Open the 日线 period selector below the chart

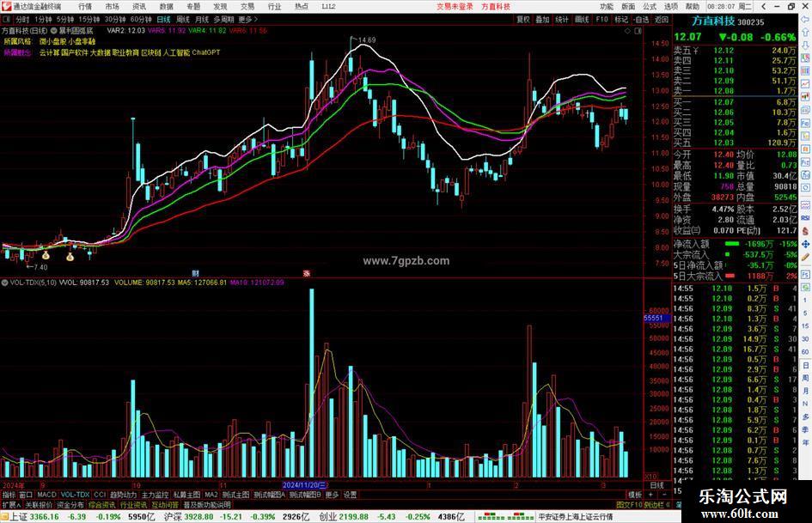[x=656, y=485]
